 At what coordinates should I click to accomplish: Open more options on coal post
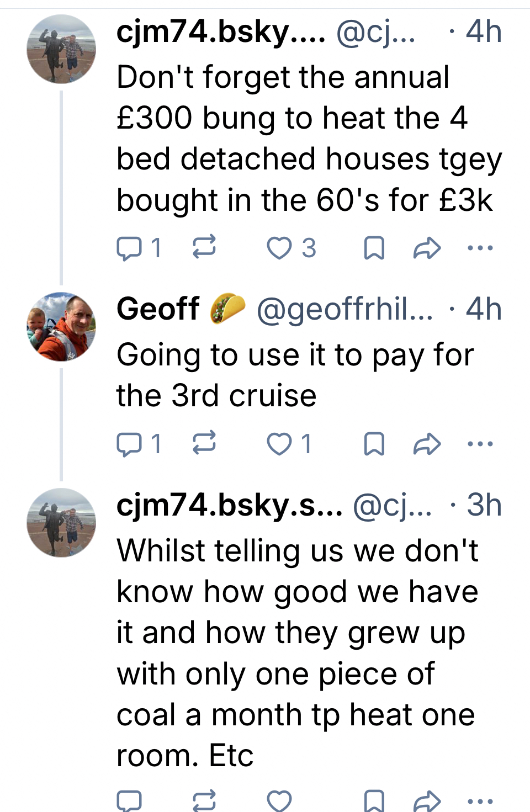tap(480, 800)
